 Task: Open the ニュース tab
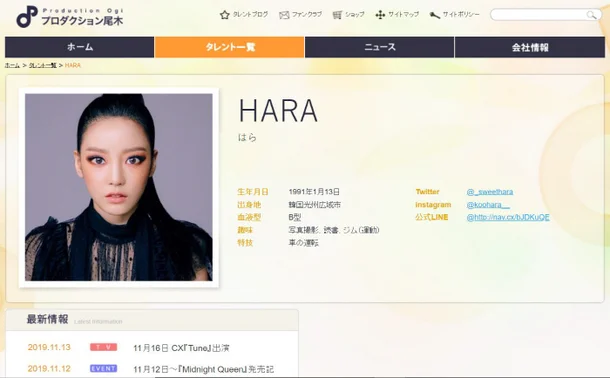(379, 47)
